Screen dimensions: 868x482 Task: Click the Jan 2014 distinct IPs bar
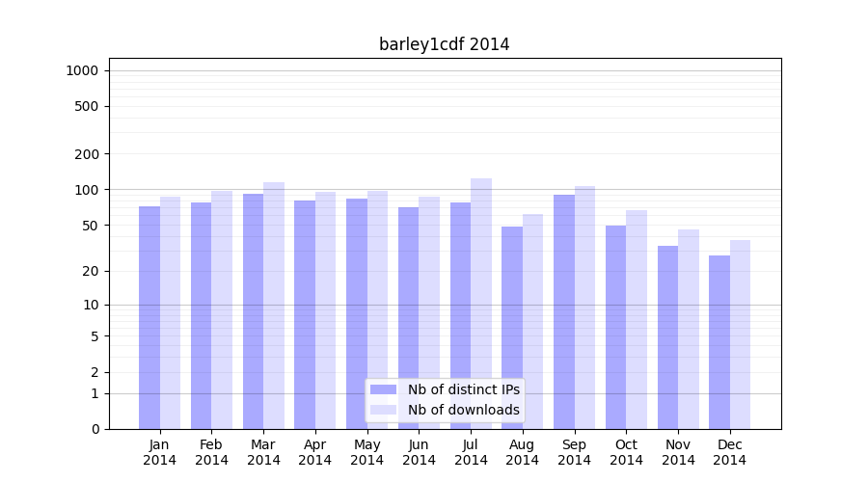(x=149, y=318)
